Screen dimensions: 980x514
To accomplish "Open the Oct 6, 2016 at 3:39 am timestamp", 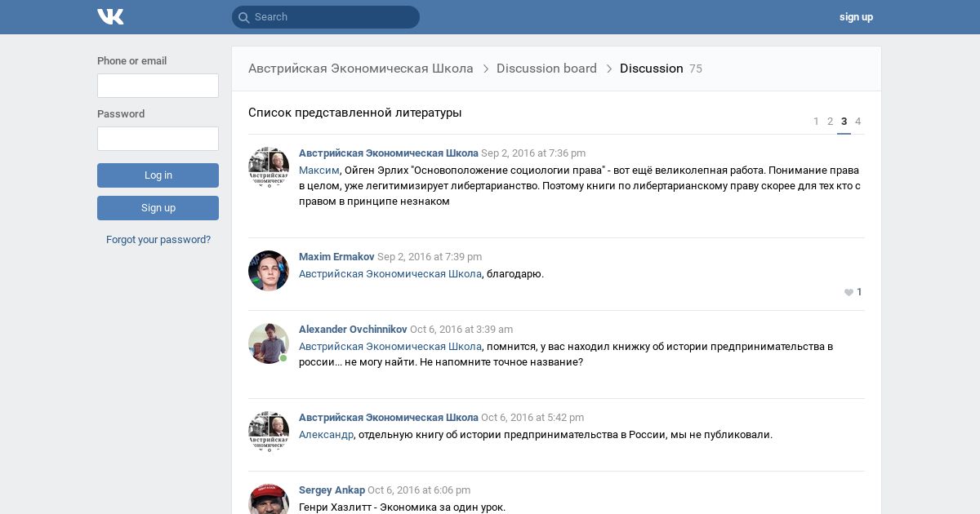I will point(461,330).
